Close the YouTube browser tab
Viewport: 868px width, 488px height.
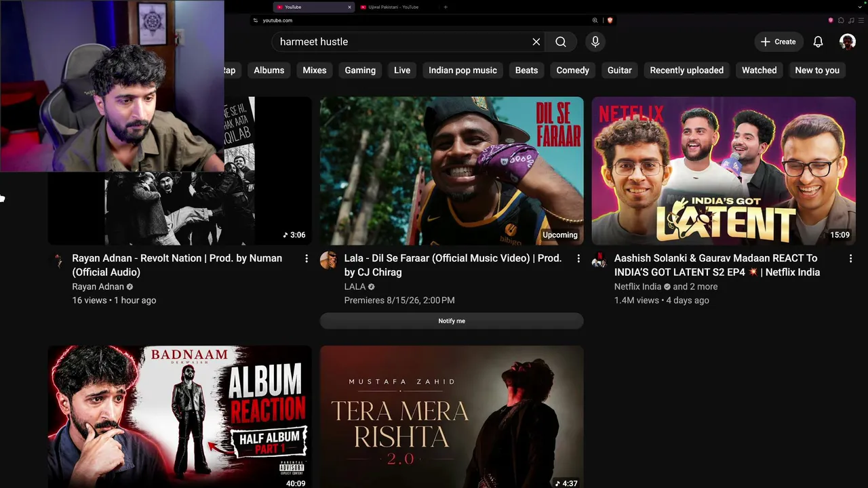point(350,7)
